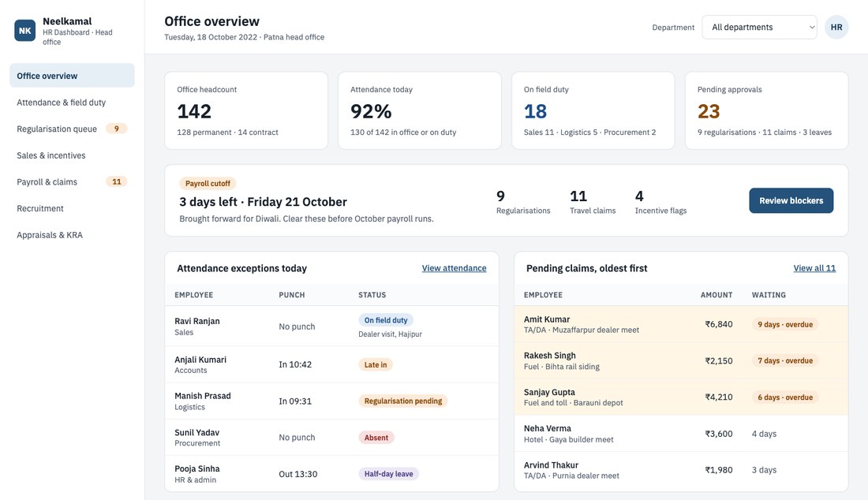The height and width of the screenshot is (500, 868).
Task: Click the 9 Regularisations counter
Action: point(523,203)
